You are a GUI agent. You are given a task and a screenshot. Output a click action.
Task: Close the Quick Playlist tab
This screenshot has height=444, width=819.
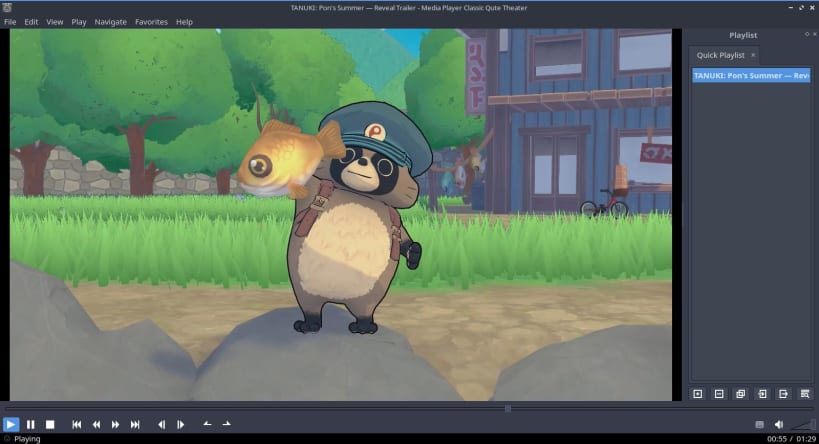[753, 55]
